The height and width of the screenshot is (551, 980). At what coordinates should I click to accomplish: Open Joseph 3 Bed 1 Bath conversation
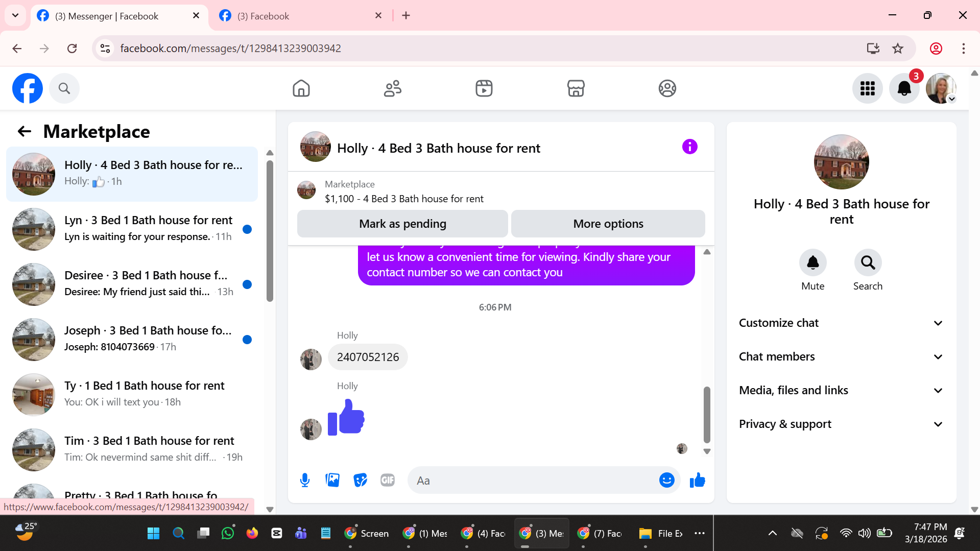tap(132, 340)
